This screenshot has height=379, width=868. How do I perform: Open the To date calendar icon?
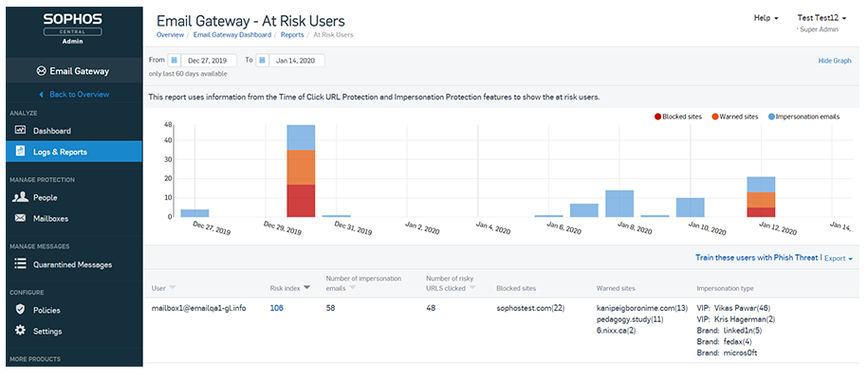(x=262, y=61)
